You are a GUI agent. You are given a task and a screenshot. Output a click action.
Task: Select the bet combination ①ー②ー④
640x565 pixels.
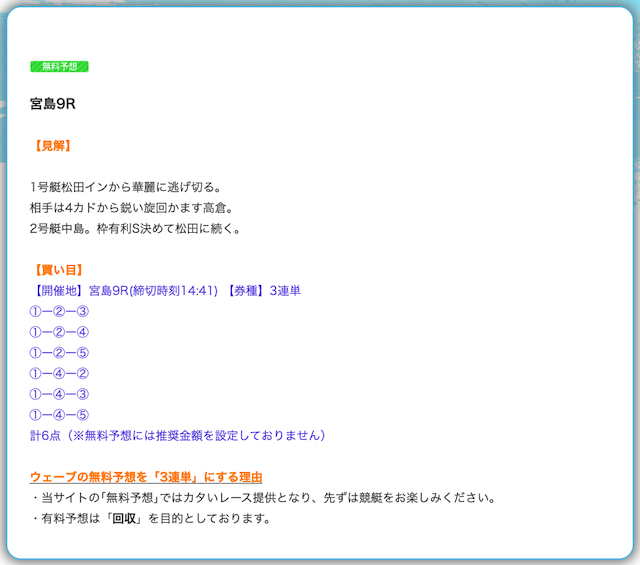point(59,332)
